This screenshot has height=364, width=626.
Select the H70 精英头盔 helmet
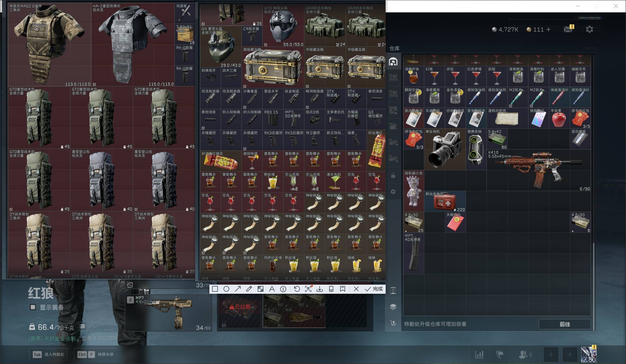[283, 26]
